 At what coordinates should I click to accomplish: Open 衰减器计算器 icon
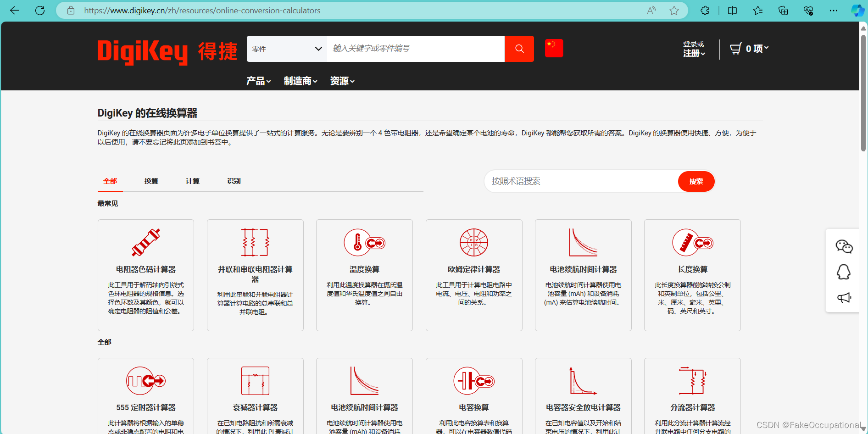[x=255, y=381]
